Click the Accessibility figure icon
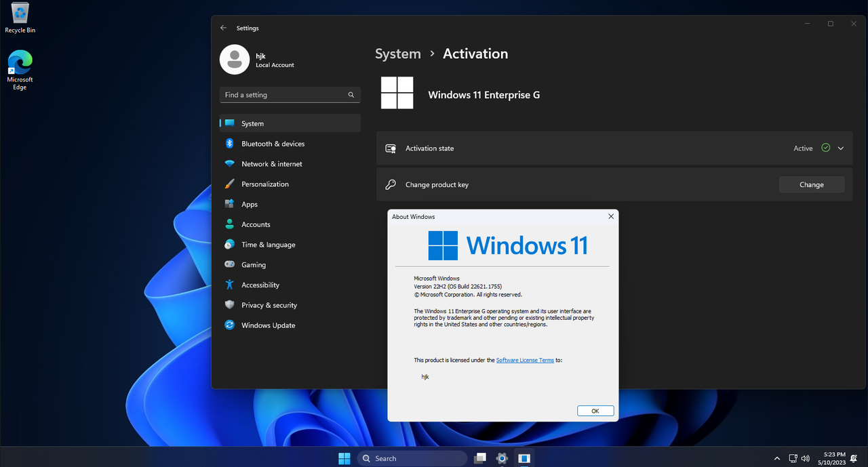The image size is (868, 467). pos(229,285)
